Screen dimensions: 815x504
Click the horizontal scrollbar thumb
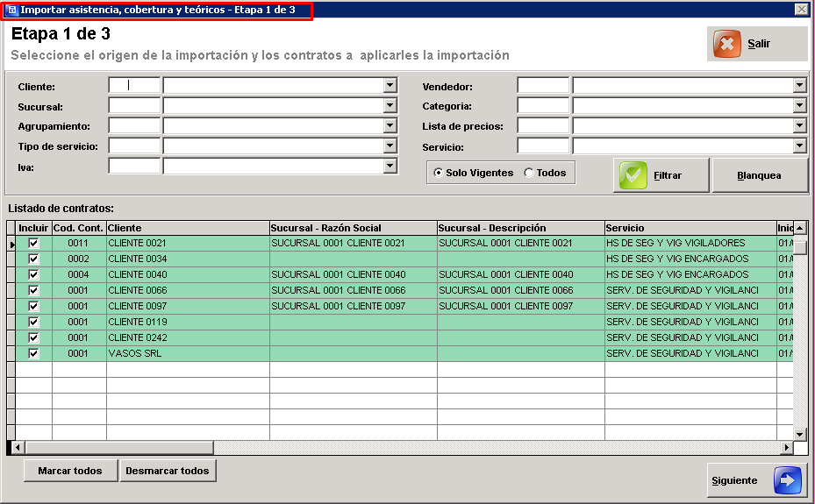pos(119,447)
